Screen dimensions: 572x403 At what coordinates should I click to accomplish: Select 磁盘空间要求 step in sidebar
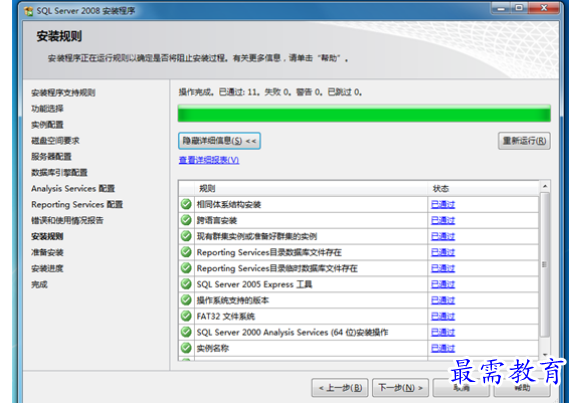pyautogui.click(x=55, y=141)
